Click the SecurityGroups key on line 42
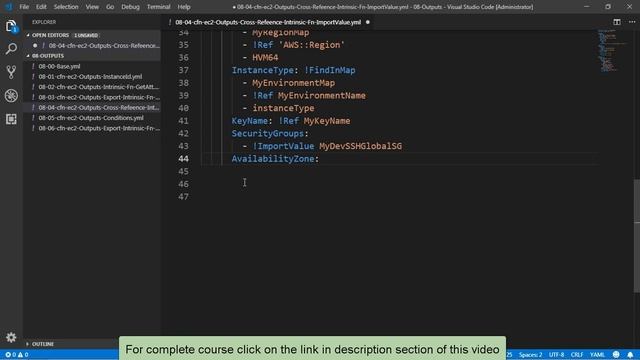640x360 pixels. (268, 133)
